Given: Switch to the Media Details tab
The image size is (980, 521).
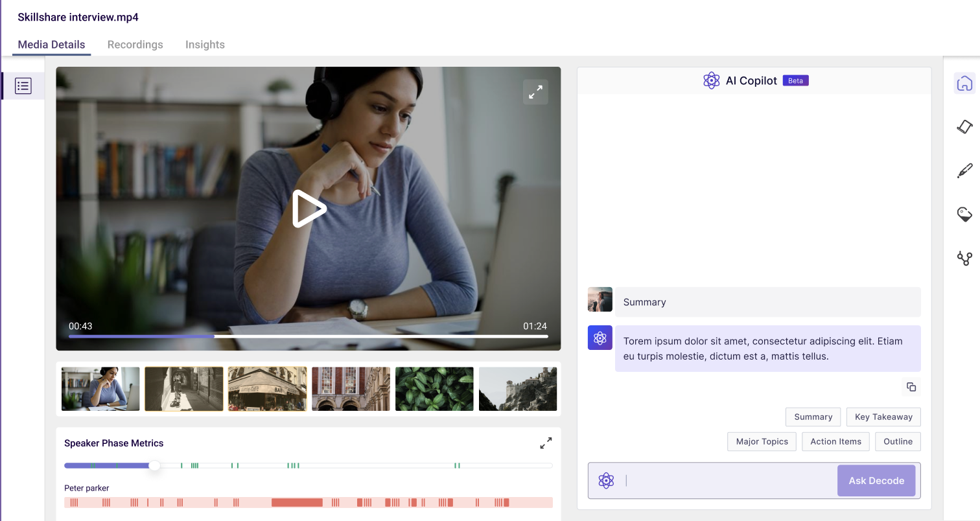Looking at the screenshot, I should [x=51, y=45].
